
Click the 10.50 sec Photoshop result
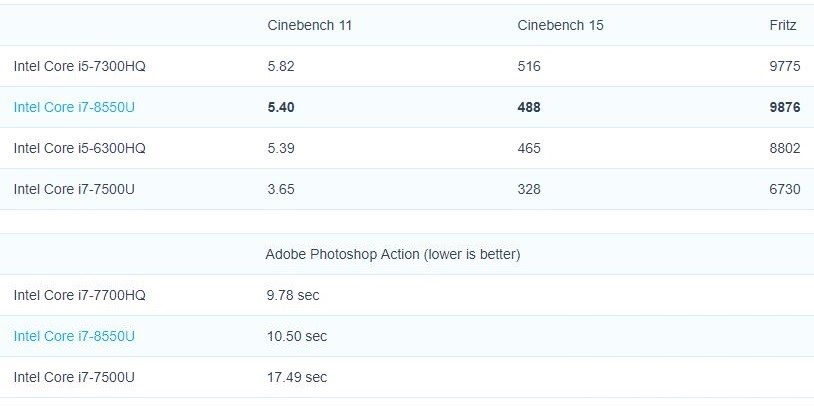(296, 336)
